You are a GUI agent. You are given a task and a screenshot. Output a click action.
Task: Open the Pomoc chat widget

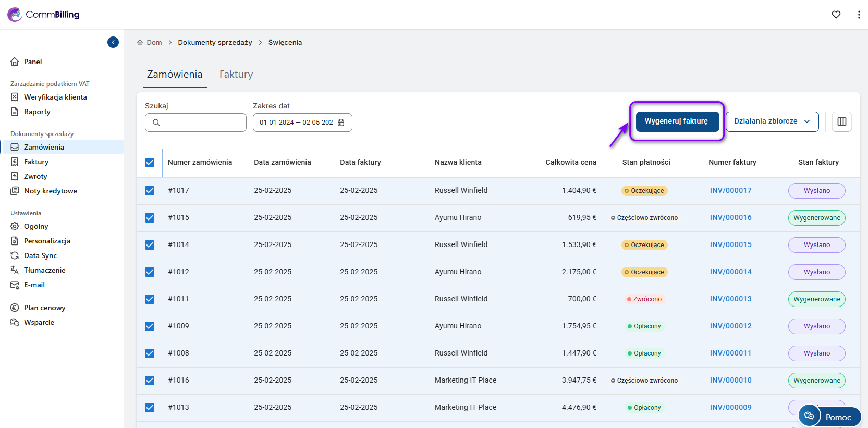pos(829,417)
